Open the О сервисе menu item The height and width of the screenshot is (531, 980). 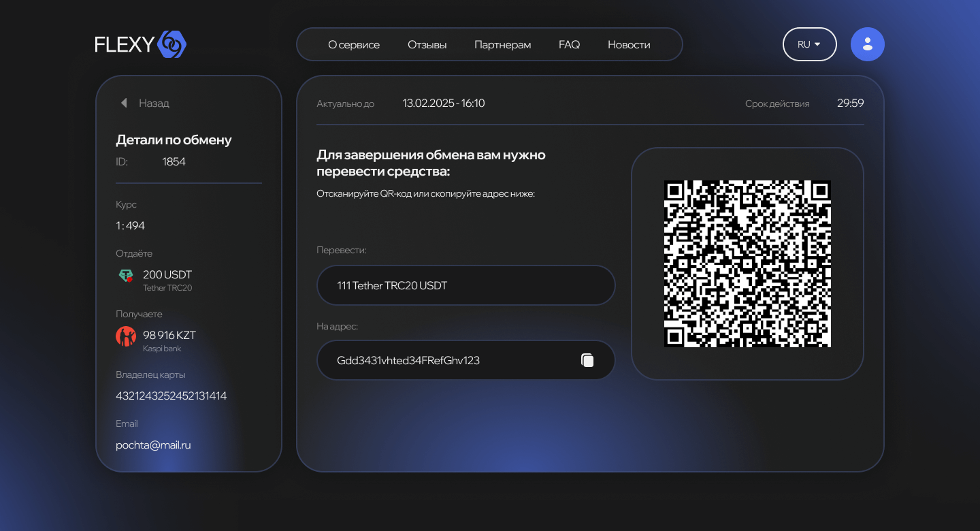pos(354,45)
